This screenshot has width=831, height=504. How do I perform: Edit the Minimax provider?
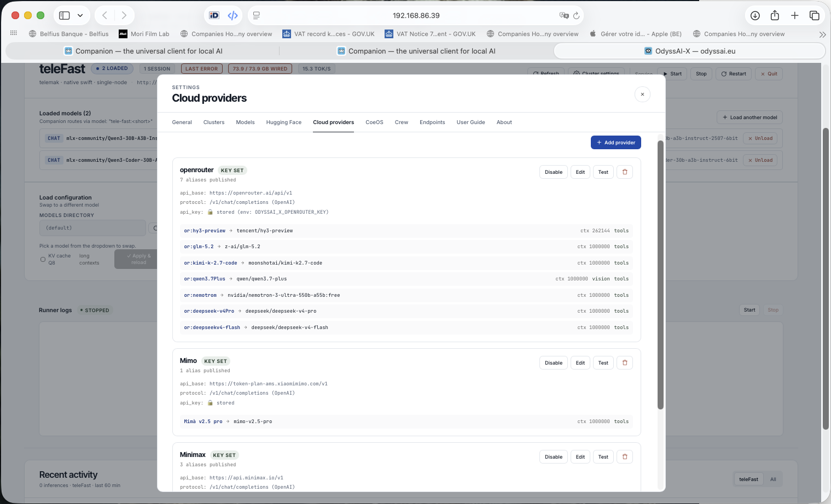tap(580, 456)
